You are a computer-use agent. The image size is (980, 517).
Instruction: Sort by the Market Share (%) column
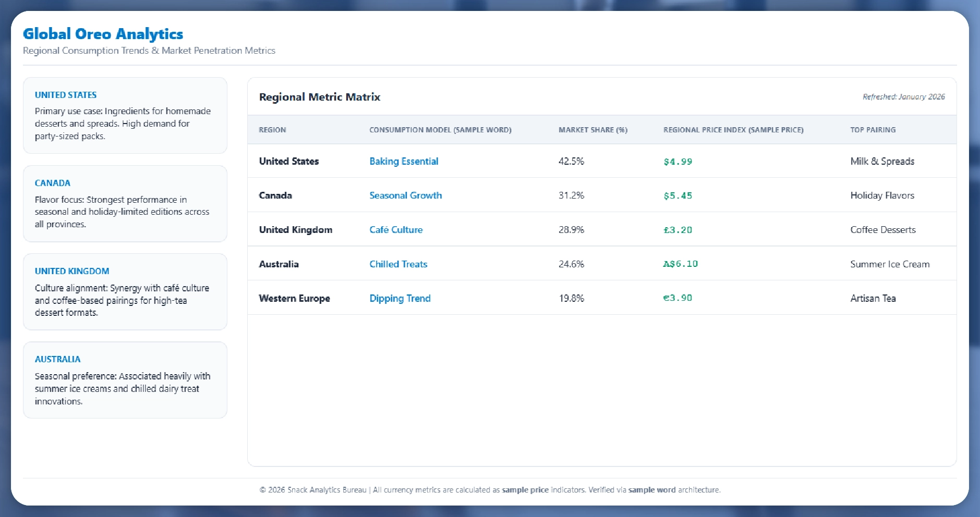point(592,130)
